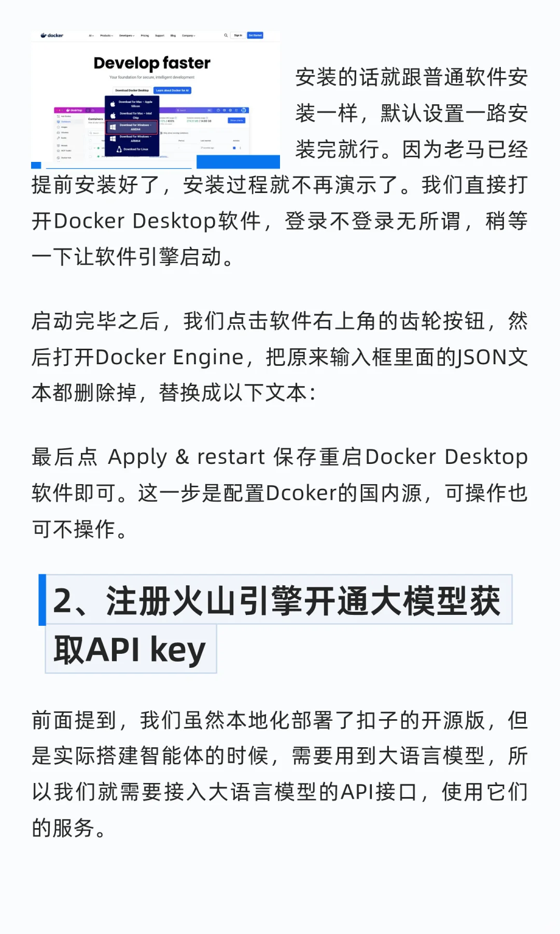Tick the containers table header checkbox

[90, 141]
